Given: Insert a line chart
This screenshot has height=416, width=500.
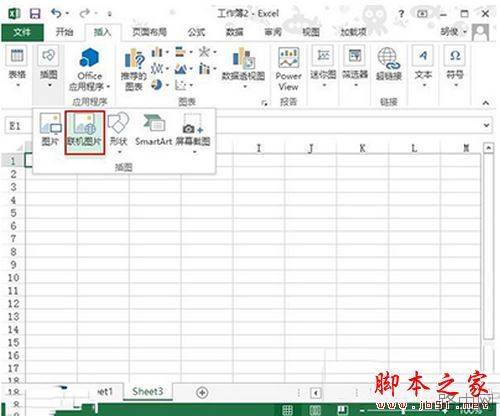Looking at the screenshot, I should click(x=160, y=69).
